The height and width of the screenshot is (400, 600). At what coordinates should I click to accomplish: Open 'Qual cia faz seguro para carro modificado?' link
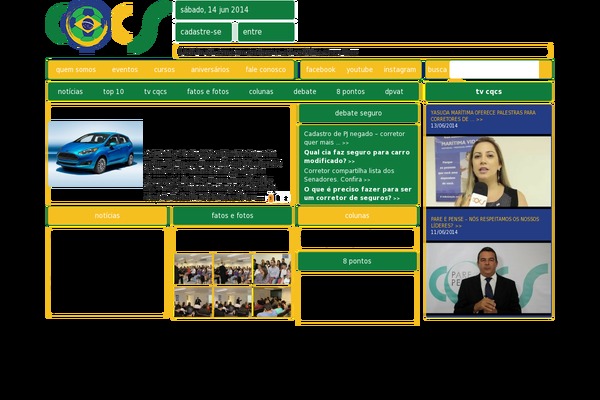(x=357, y=156)
